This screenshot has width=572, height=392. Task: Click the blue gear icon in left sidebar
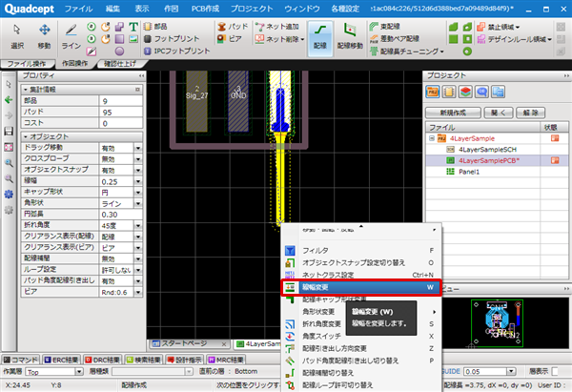9,194
